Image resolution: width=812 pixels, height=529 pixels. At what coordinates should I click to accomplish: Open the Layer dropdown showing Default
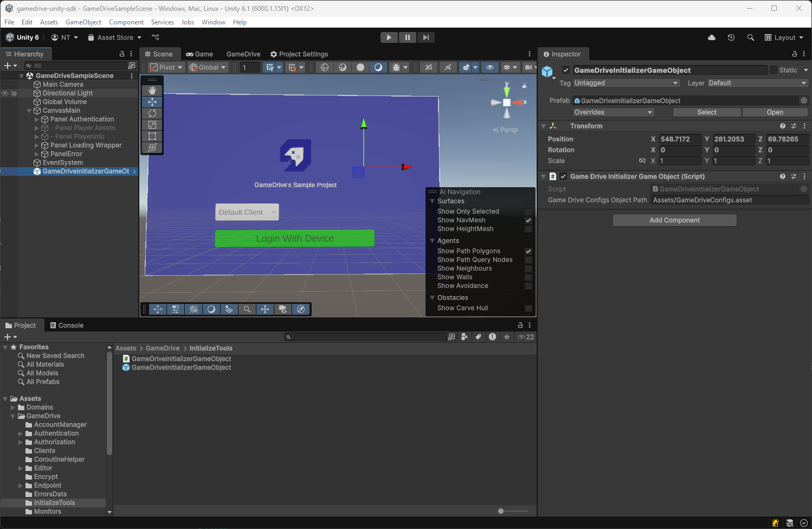(757, 83)
